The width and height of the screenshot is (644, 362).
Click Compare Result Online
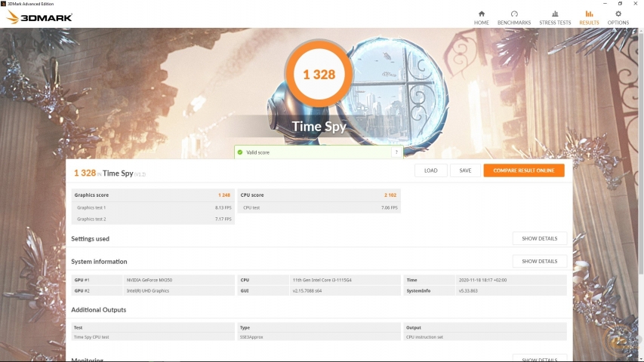(x=524, y=170)
